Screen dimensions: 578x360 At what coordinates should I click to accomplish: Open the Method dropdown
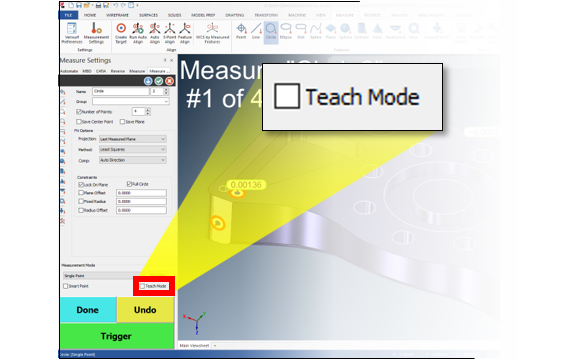coord(133,149)
